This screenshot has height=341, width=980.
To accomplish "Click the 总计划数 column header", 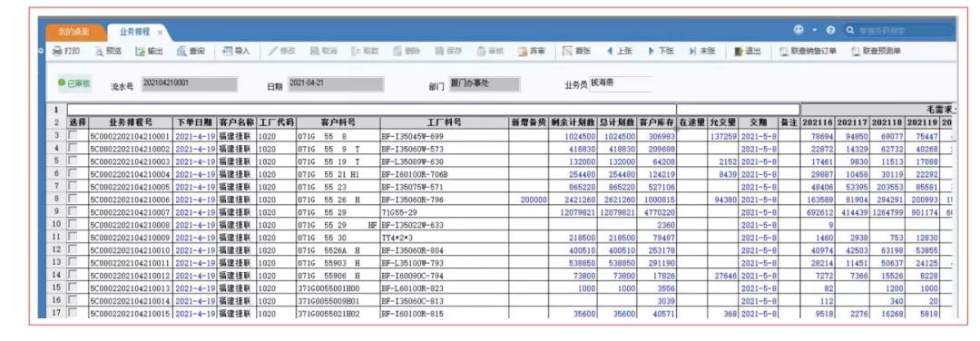I will click(617, 123).
